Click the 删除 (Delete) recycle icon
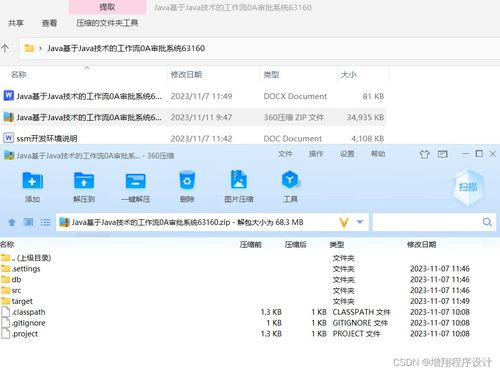500x372 pixels. click(x=187, y=180)
